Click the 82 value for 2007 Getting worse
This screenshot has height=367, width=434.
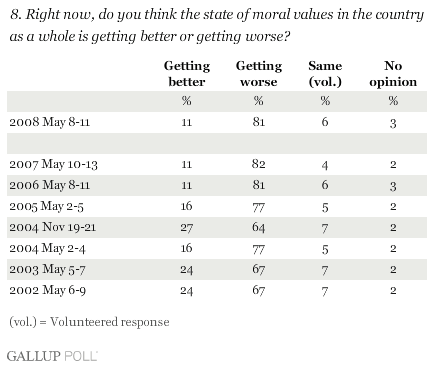(x=259, y=164)
